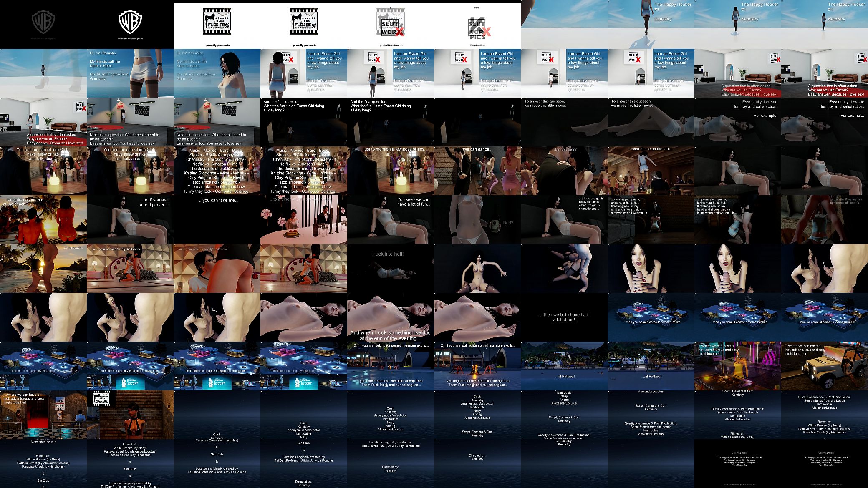
Task: Select the 'then we both have had a lot of fun' frame
Action: click(564, 317)
